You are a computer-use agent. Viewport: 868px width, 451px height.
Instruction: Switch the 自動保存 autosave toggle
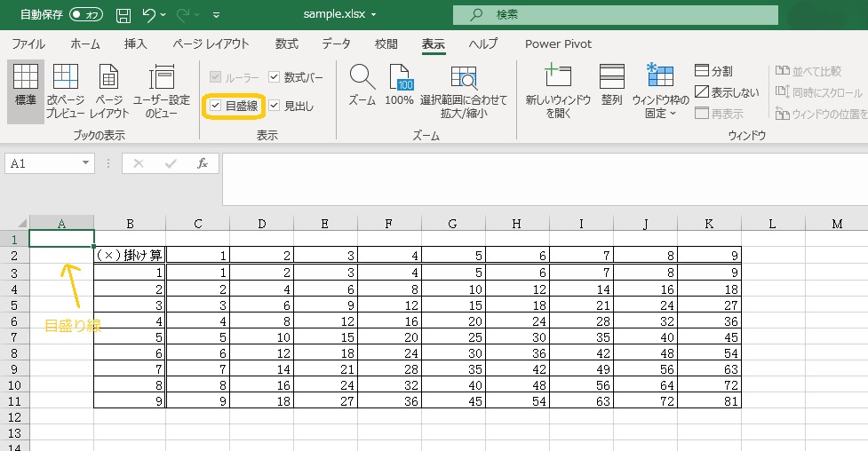click(85, 15)
